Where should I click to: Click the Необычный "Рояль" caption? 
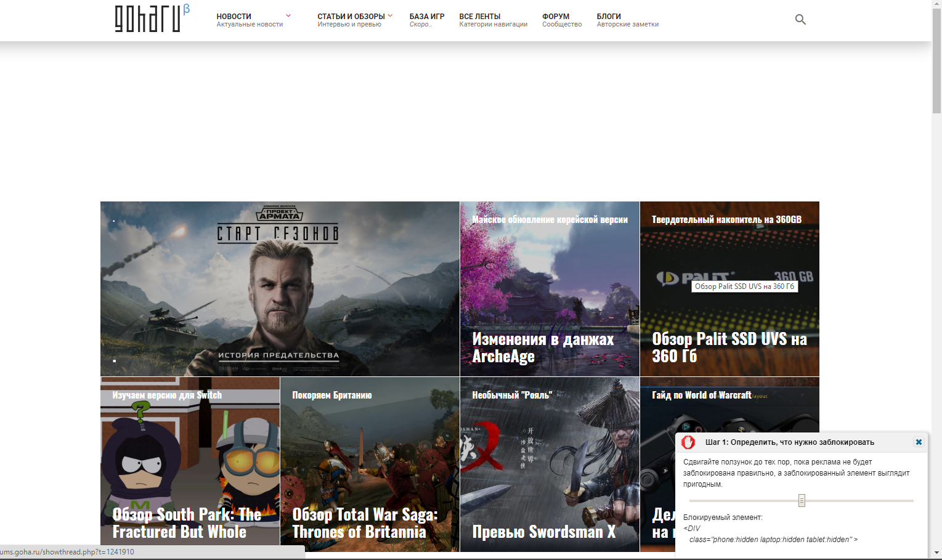coord(512,395)
